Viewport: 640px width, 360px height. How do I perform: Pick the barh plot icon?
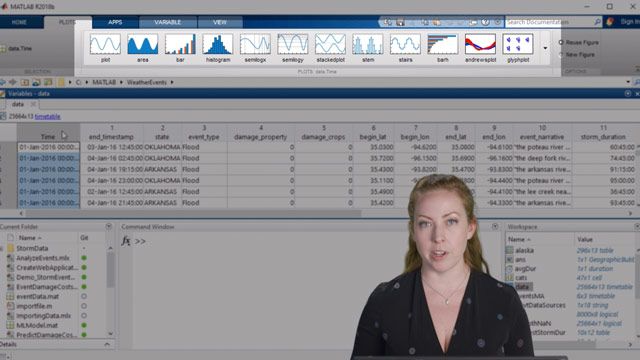point(443,47)
